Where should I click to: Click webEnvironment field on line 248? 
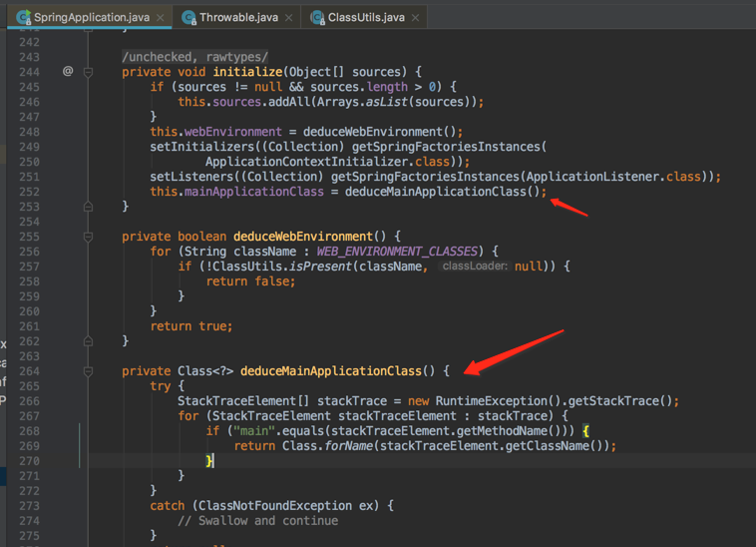click(x=232, y=132)
